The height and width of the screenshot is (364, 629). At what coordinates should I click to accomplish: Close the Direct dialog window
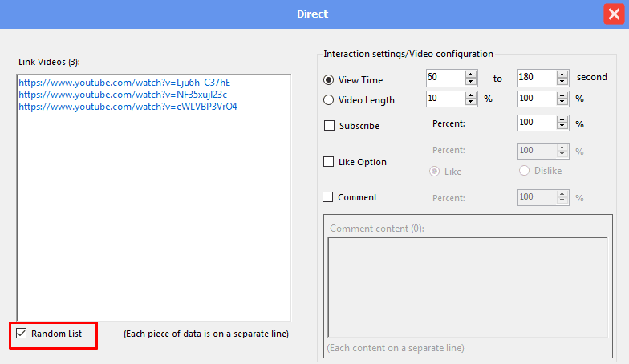coord(614,14)
